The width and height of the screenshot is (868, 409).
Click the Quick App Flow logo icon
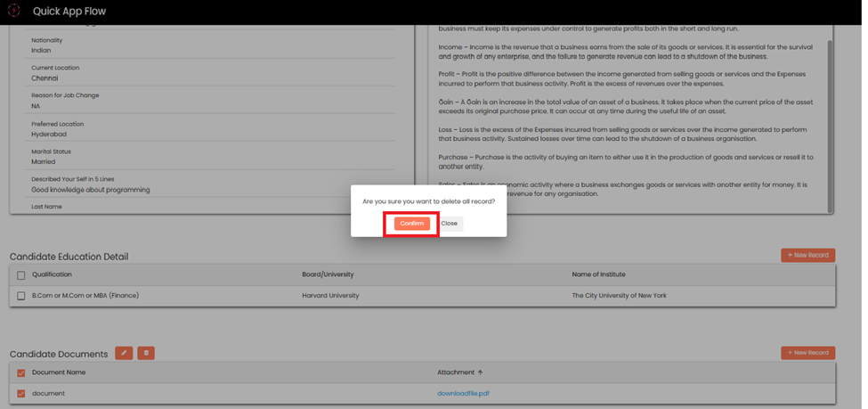click(x=14, y=11)
